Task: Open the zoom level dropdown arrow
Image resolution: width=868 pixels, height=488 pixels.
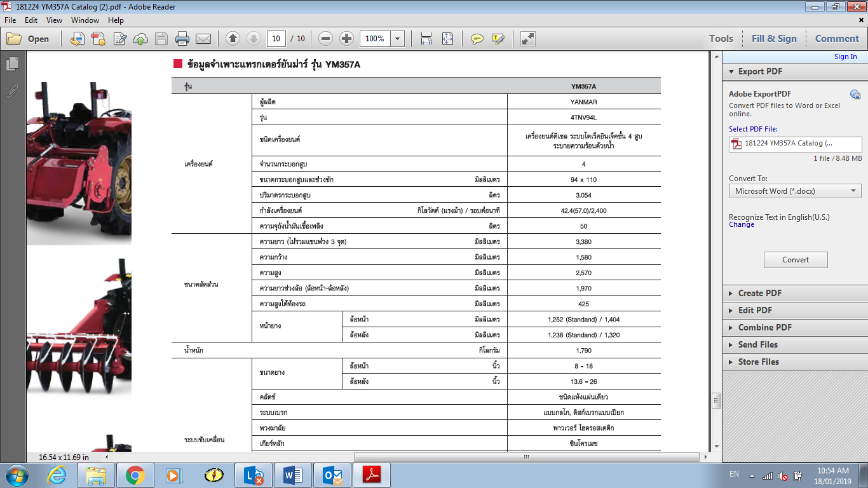Action: coord(398,39)
